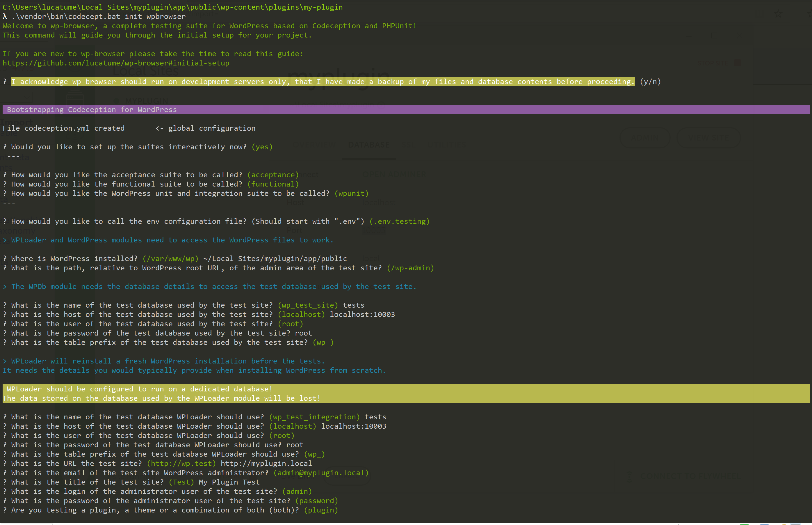This screenshot has height=525, width=812.
Task: Click the '(admin@myplugin.local)' default email
Action: pos(321,473)
